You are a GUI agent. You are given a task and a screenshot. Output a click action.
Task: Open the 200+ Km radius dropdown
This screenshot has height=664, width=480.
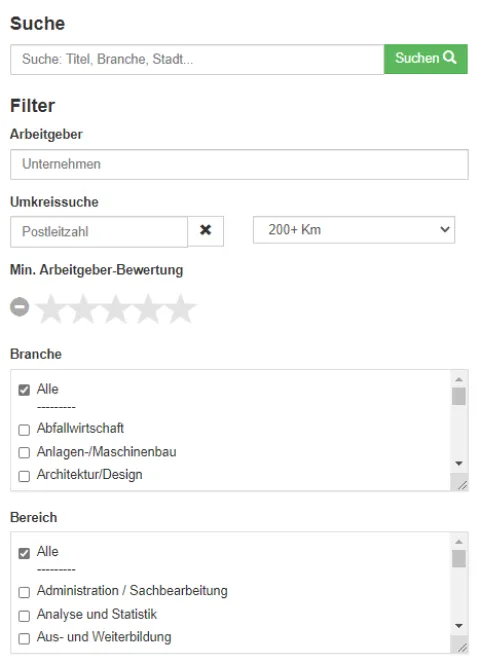coord(354,230)
